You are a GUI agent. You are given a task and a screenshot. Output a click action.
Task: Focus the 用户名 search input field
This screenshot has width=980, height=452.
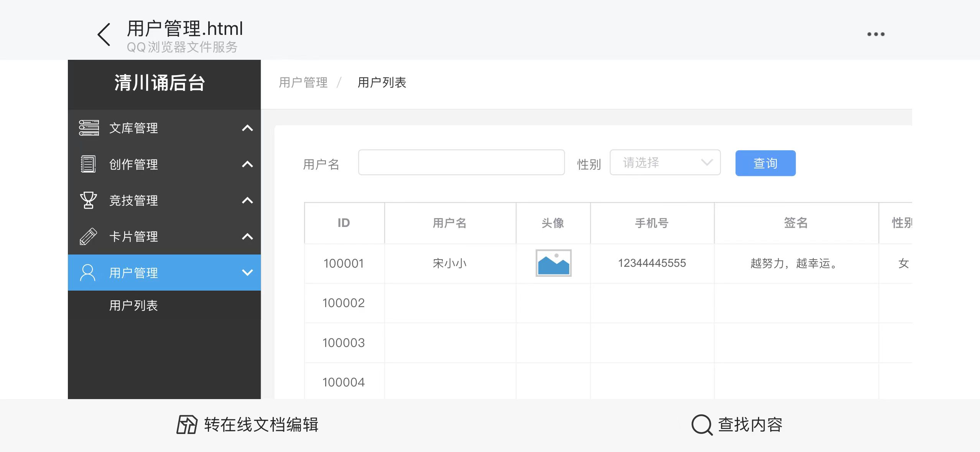[461, 163]
